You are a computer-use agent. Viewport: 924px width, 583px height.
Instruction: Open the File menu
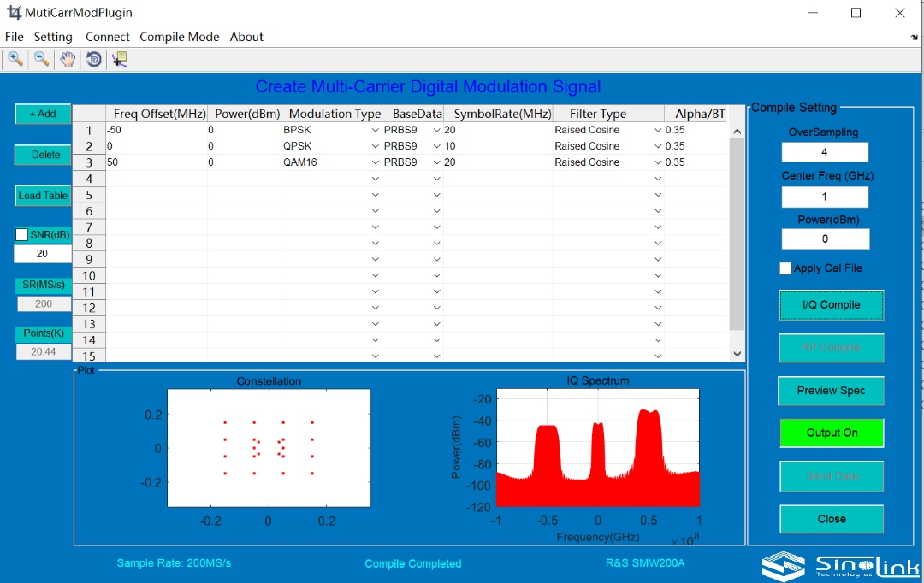click(x=15, y=37)
